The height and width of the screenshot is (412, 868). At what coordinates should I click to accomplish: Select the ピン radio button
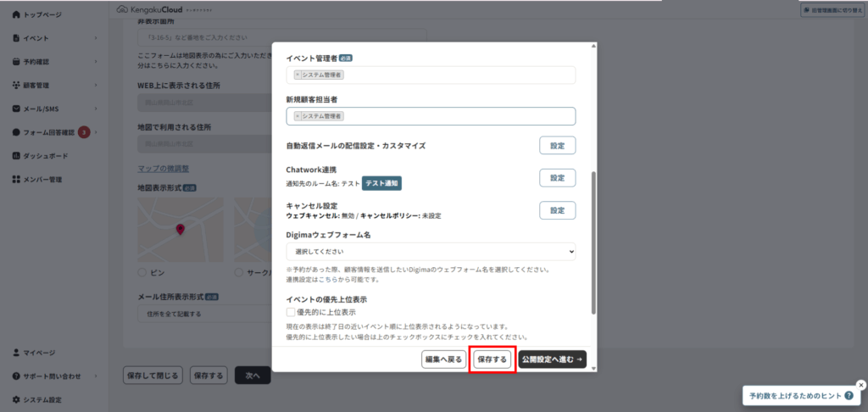[142, 273]
